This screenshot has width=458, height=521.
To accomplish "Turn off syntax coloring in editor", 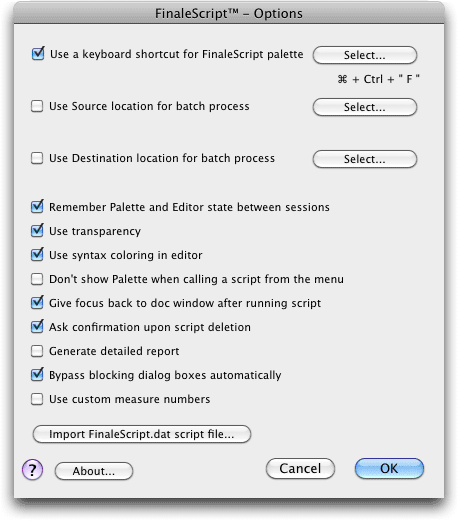I will (x=37, y=255).
